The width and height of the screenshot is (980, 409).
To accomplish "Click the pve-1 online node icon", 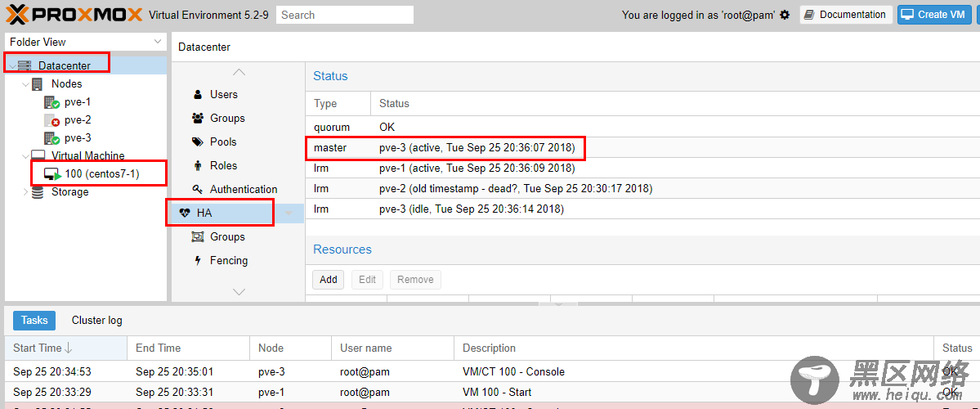I will (51, 102).
